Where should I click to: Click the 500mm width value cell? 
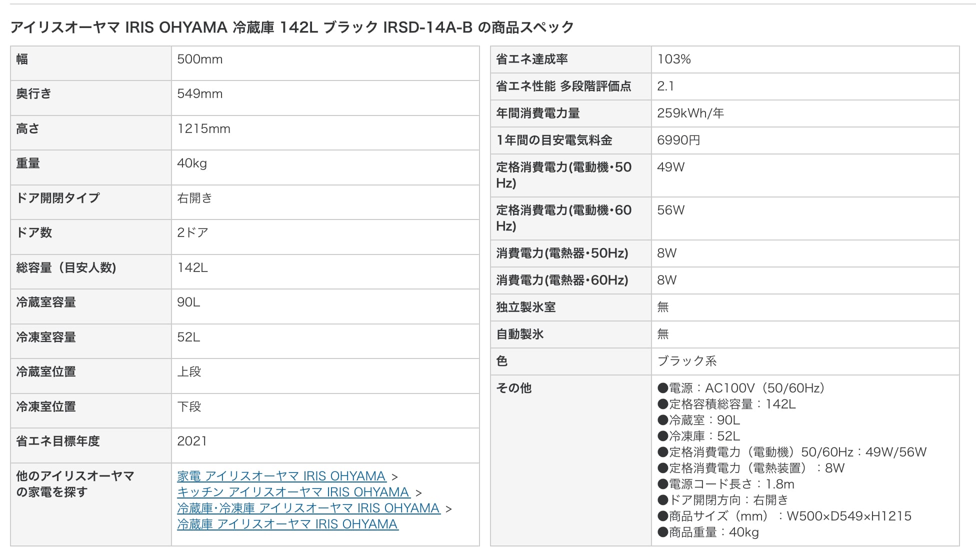[x=200, y=59]
